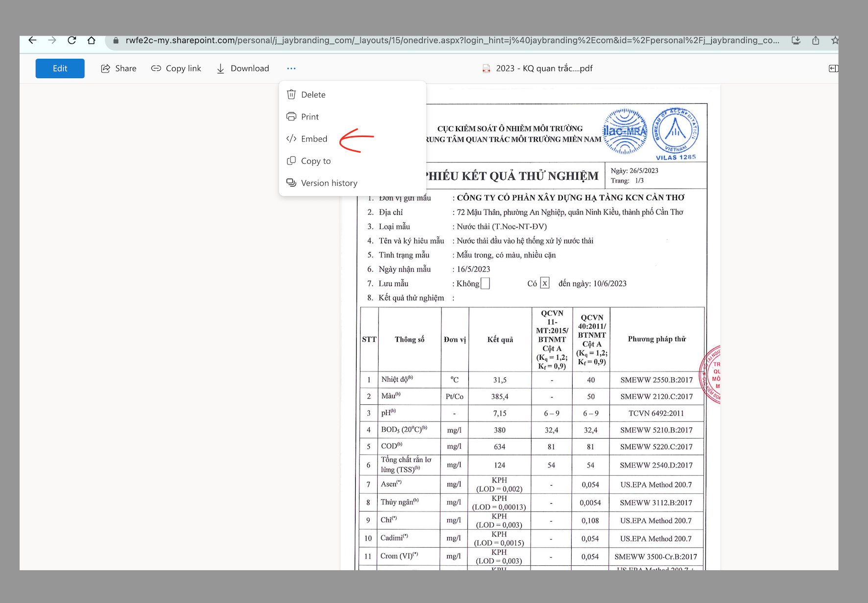Reload the page with refresh icon

(x=72, y=41)
